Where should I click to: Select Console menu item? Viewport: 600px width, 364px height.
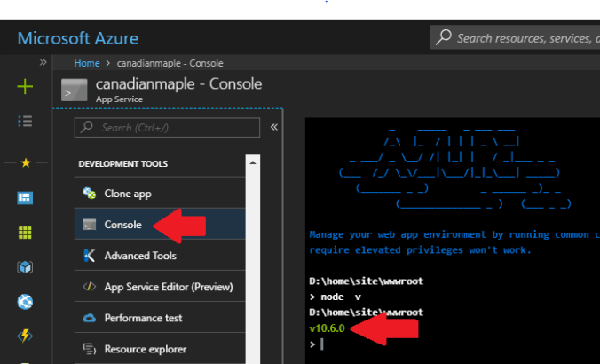(x=160, y=225)
